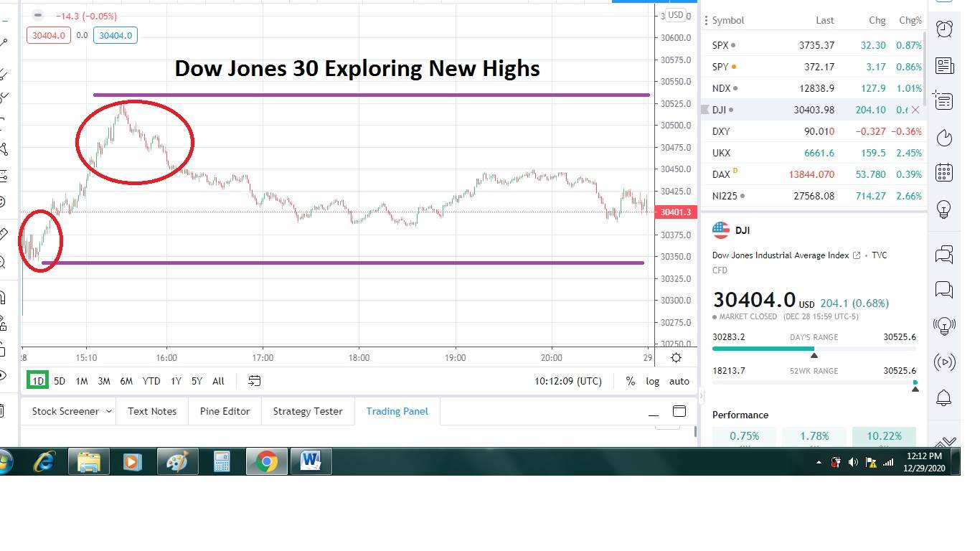Switch to the Pine Editor tab

coord(223,411)
